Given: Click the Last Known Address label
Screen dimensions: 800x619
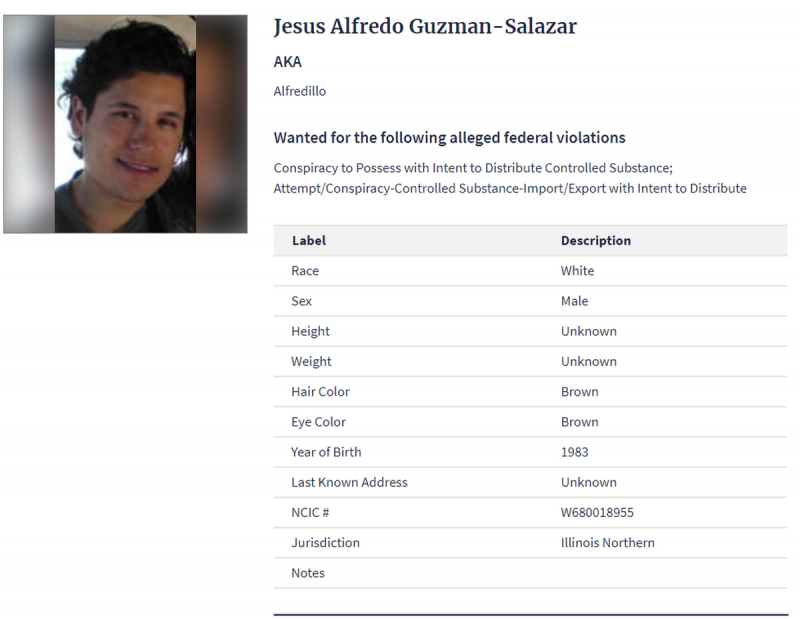Looking at the screenshot, I should point(349,482).
